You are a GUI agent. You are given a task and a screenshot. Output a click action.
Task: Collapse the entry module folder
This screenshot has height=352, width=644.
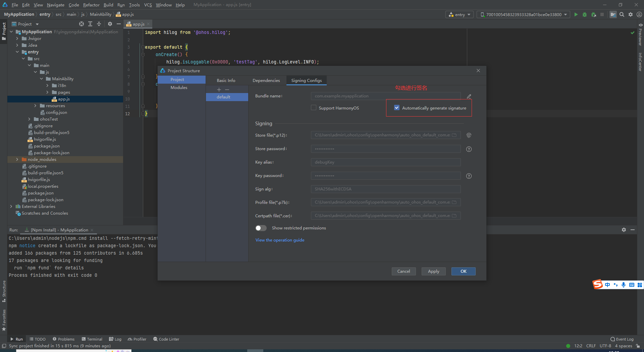17,52
